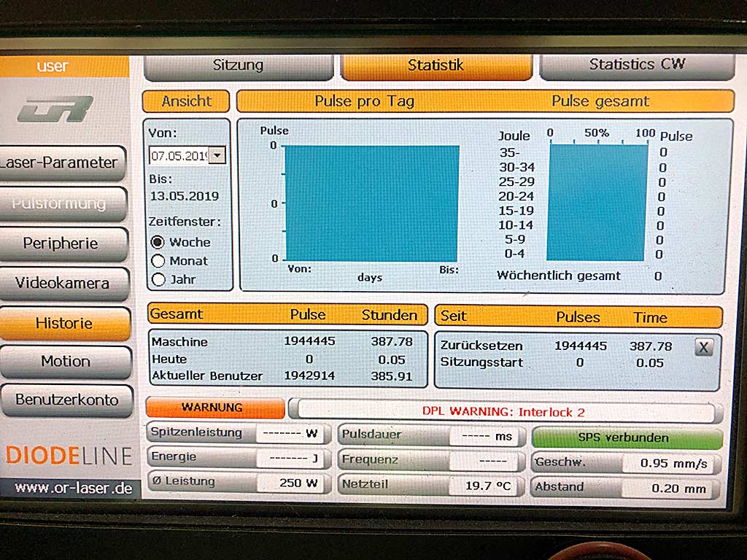Open the Statistik tab

[436, 66]
